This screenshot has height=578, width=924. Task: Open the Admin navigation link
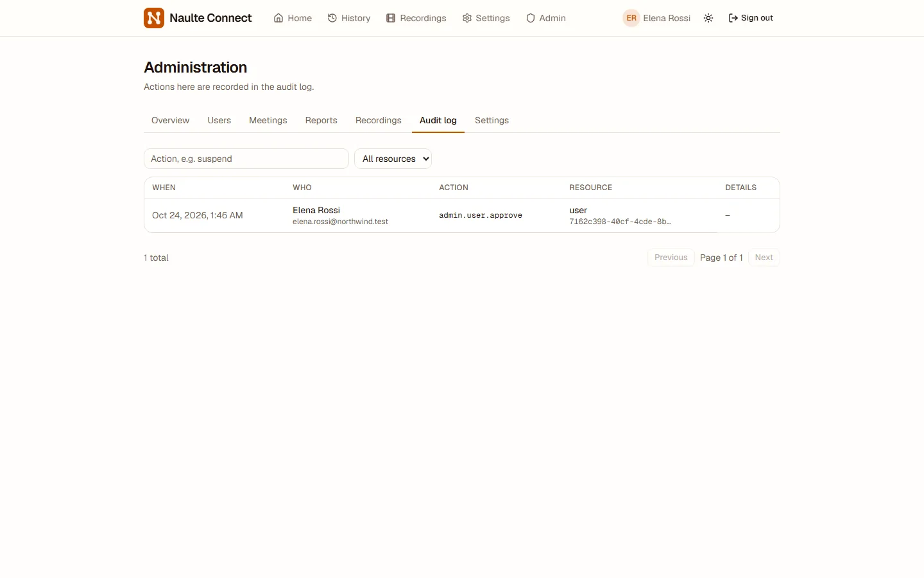click(546, 18)
